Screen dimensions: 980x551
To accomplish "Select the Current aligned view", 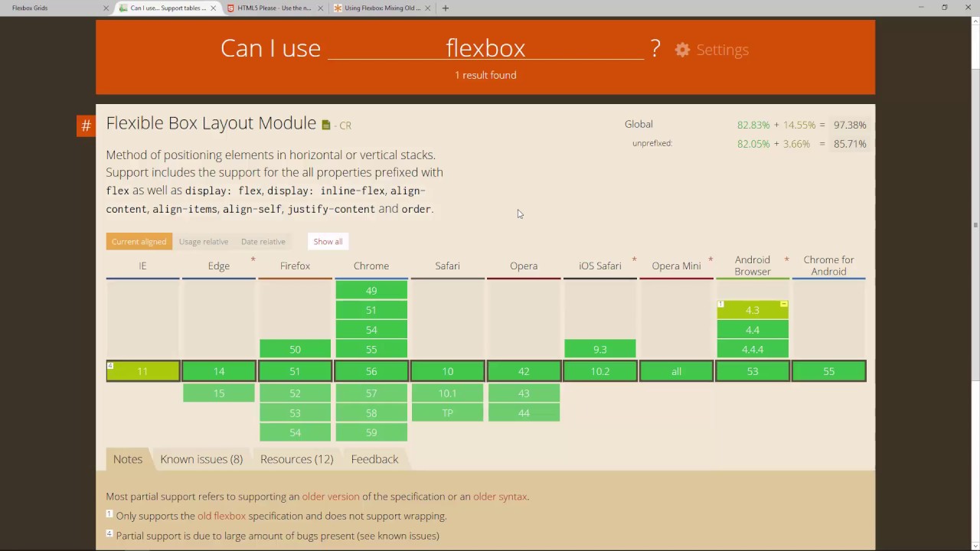I will 139,241.
